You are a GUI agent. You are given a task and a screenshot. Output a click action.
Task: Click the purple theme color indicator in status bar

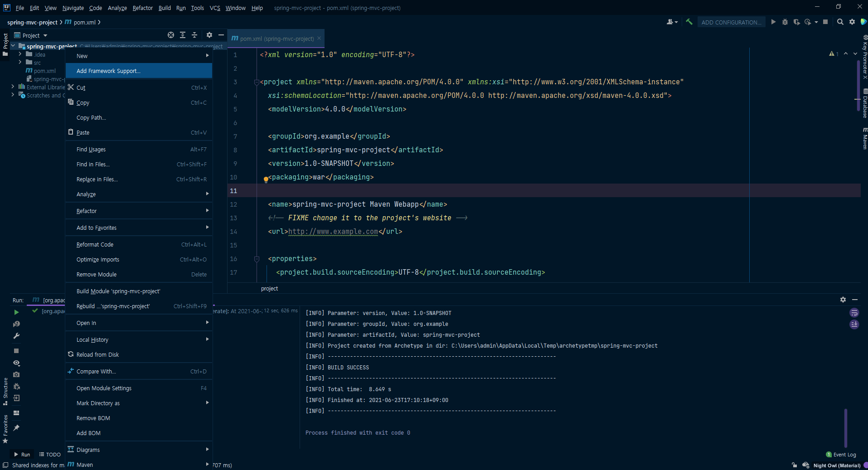coord(865,465)
